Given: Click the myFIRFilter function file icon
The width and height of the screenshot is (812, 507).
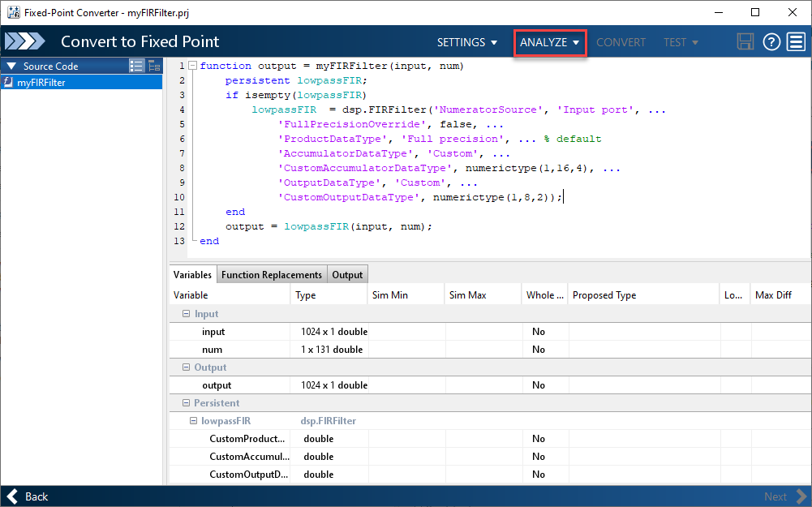Looking at the screenshot, I should click(x=8, y=82).
